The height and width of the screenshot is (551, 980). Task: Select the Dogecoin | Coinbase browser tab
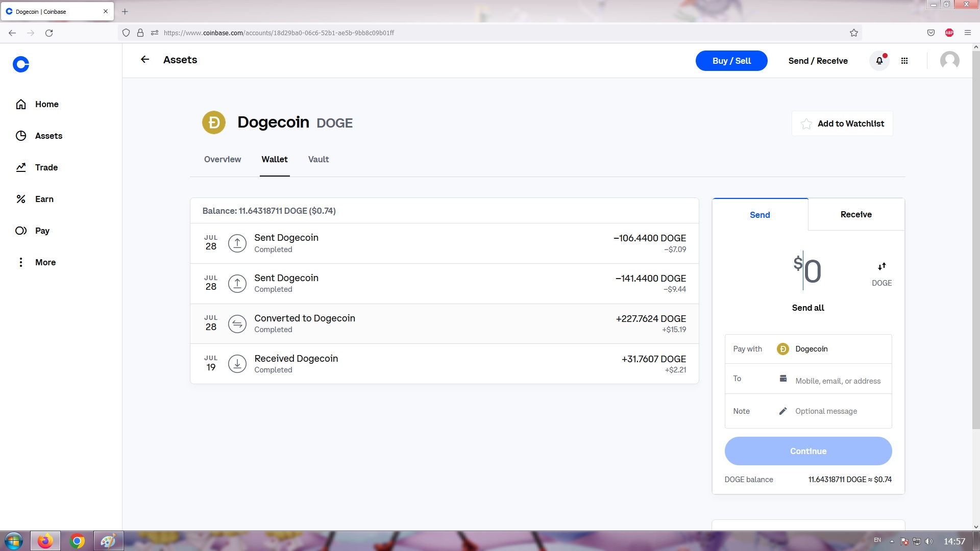click(x=57, y=11)
